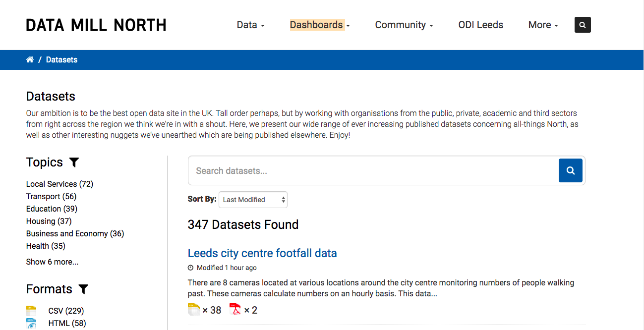Click the Formats filter funnel icon
The image size is (644, 330).
click(x=83, y=289)
